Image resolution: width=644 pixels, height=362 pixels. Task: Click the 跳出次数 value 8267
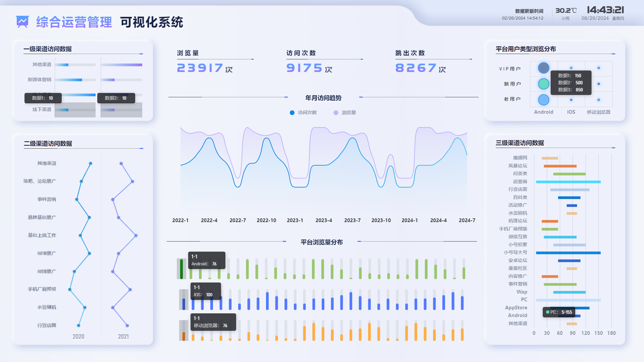416,68
